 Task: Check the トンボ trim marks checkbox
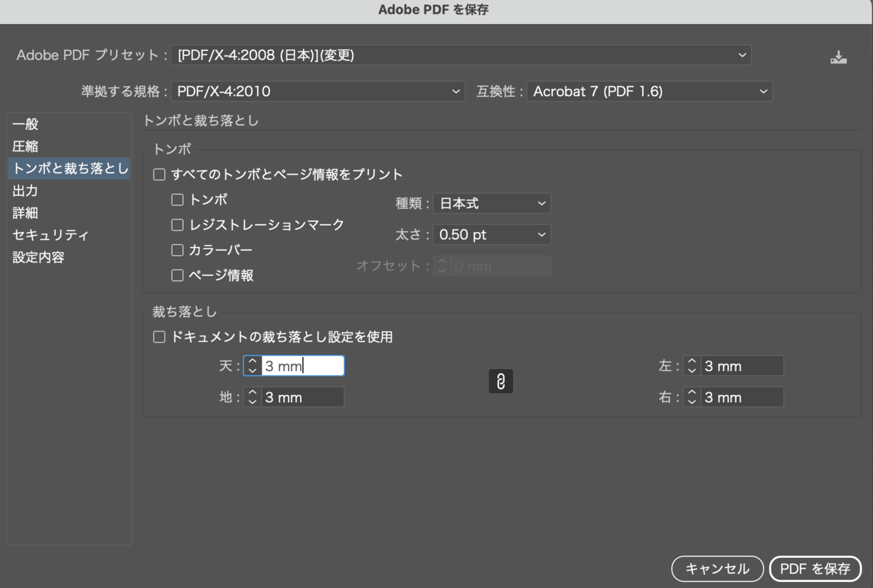tap(177, 200)
